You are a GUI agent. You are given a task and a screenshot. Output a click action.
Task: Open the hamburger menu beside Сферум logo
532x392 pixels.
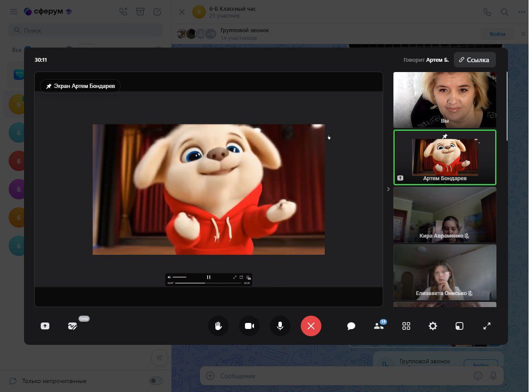coord(14,12)
